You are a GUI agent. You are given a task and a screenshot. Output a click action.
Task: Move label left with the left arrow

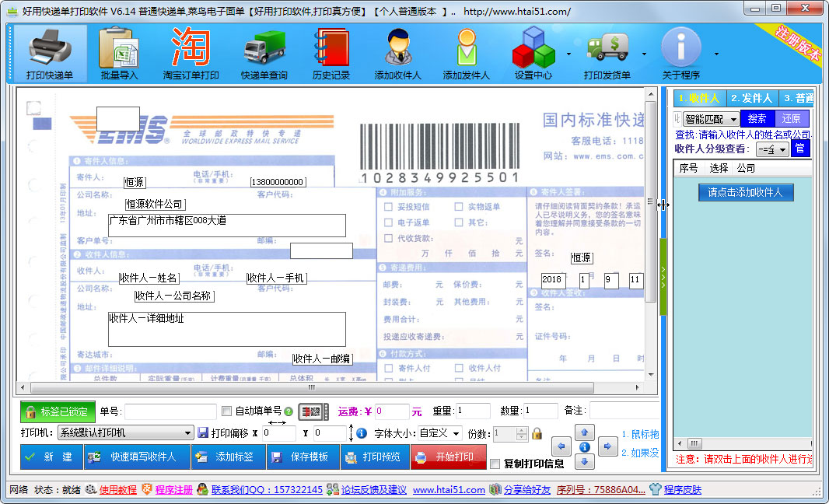click(561, 446)
